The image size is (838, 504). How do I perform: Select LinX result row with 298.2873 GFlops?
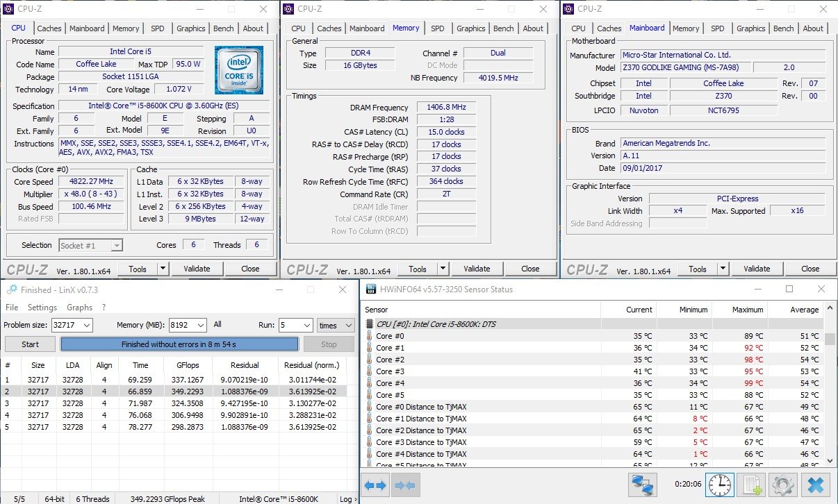(175, 427)
